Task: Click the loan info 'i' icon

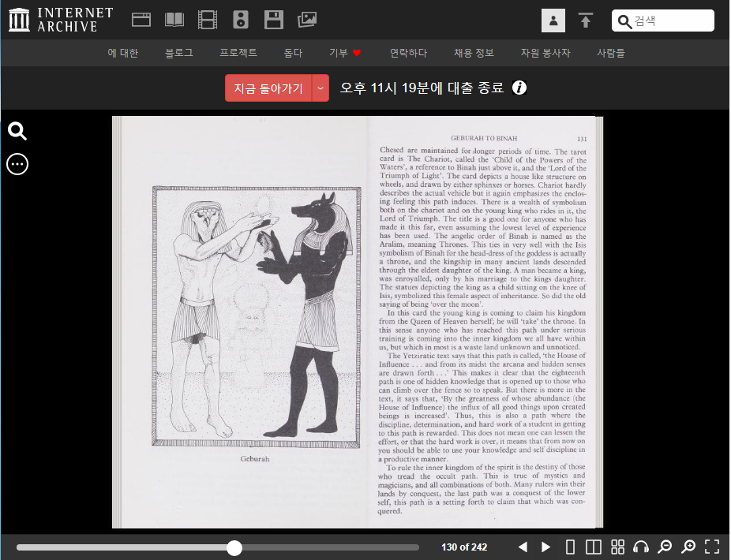Action: [x=519, y=88]
